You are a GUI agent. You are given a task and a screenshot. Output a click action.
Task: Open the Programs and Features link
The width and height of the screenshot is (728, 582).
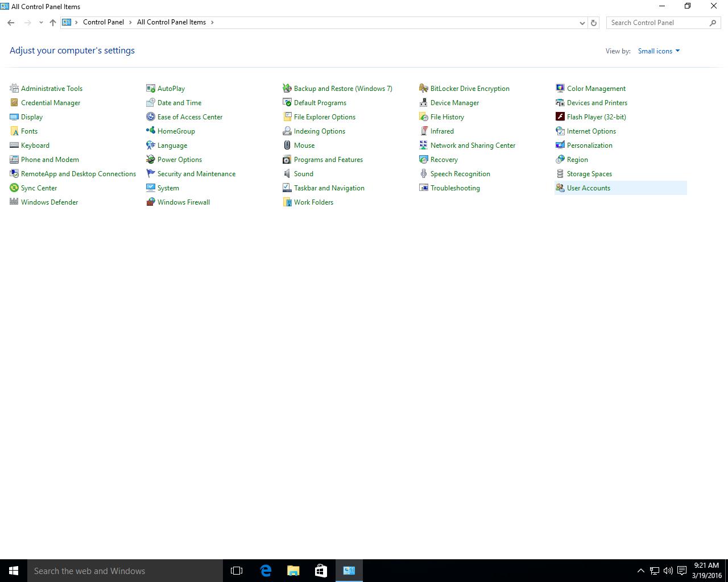click(x=328, y=160)
